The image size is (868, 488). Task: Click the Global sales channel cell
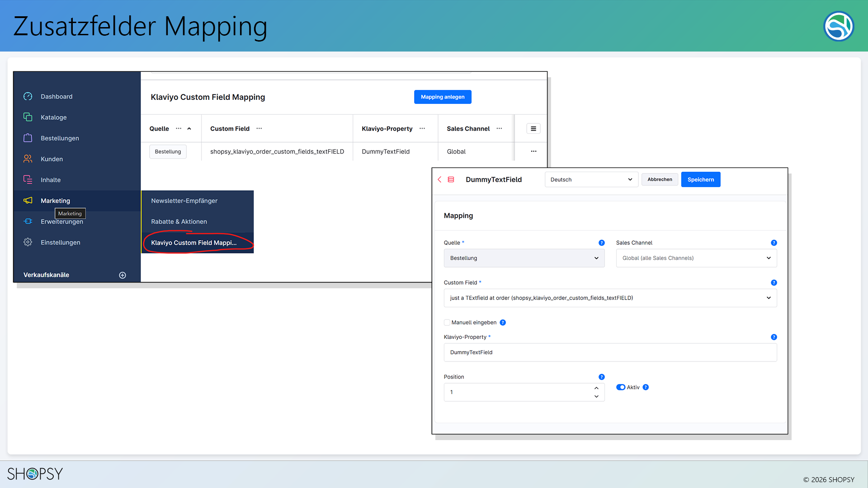(456, 151)
